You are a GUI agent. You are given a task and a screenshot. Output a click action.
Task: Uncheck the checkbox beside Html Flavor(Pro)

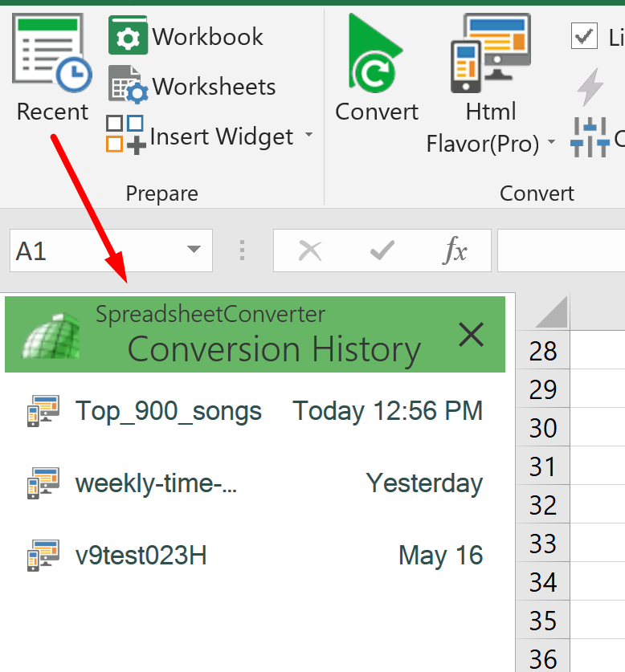[x=584, y=35]
